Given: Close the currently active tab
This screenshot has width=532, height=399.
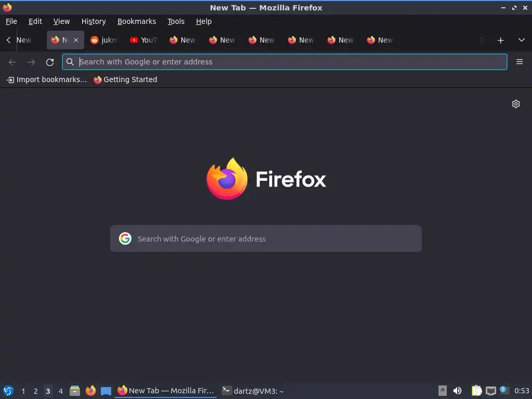Looking at the screenshot, I should (x=76, y=40).
